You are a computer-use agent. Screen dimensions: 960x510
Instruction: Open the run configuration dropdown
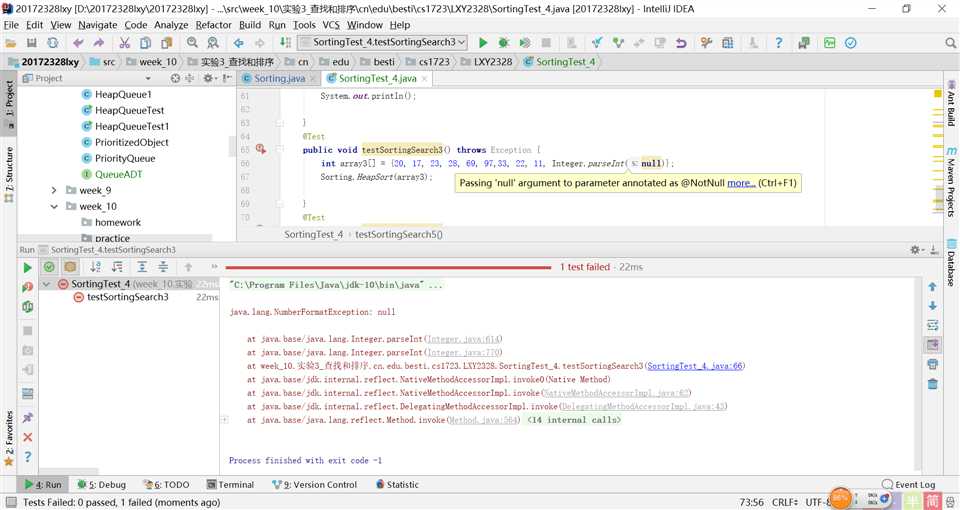(383, 42)
